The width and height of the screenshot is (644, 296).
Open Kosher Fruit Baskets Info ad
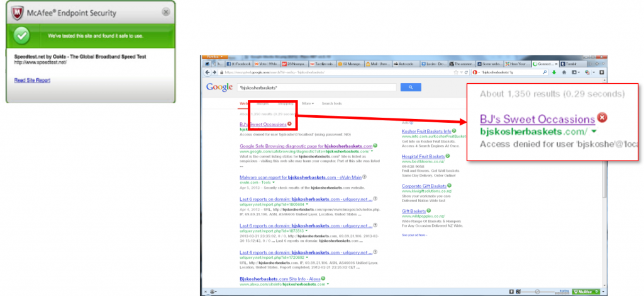[x=426, y=131]
